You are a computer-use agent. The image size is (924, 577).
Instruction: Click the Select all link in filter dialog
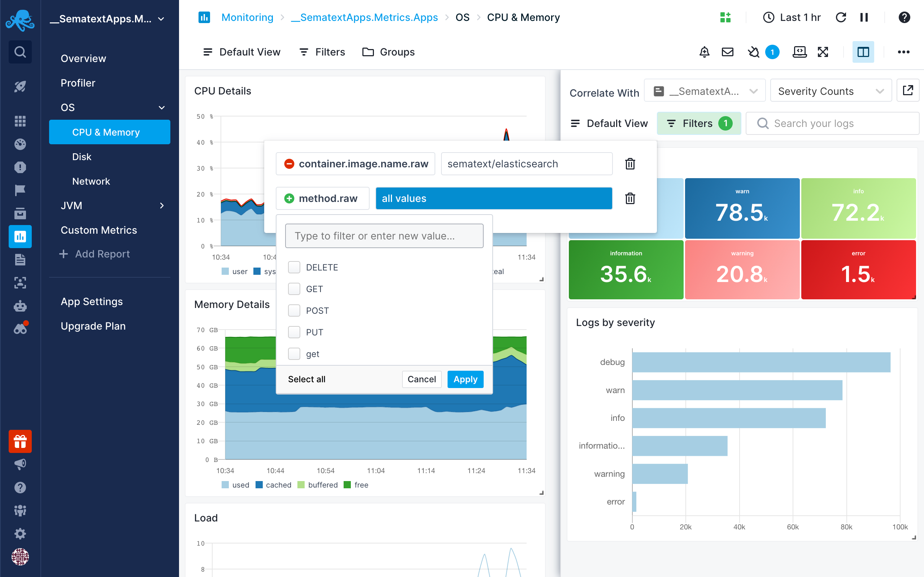[306, 378]
